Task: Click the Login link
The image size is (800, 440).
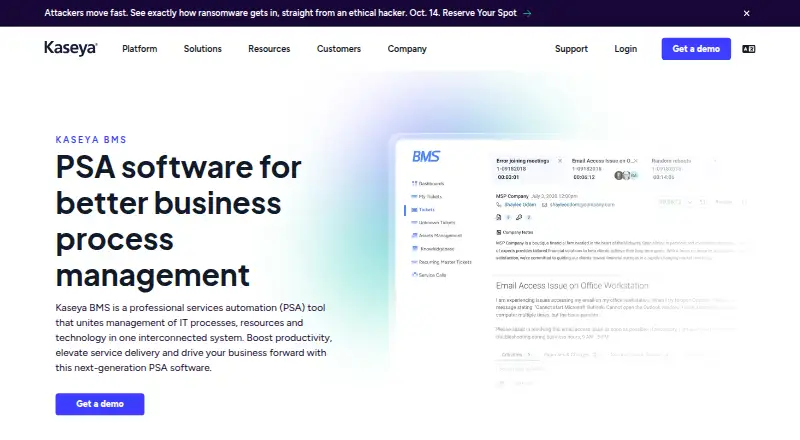Action: (x=626, y=49)
